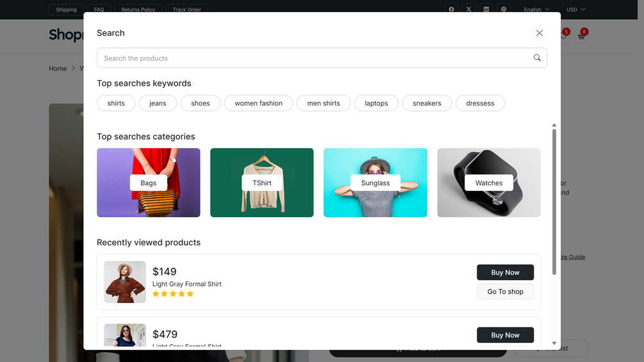
Task: Open the $149 product thumbnail image
Action: pyautogui.click(x=125, y=282)
